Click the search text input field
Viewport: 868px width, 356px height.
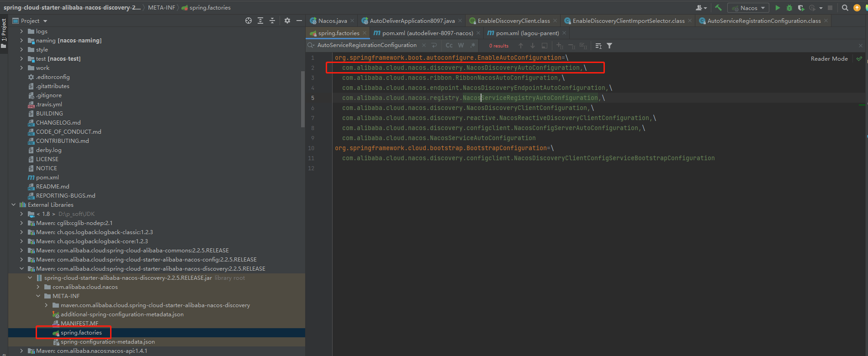tap(366, 45)
